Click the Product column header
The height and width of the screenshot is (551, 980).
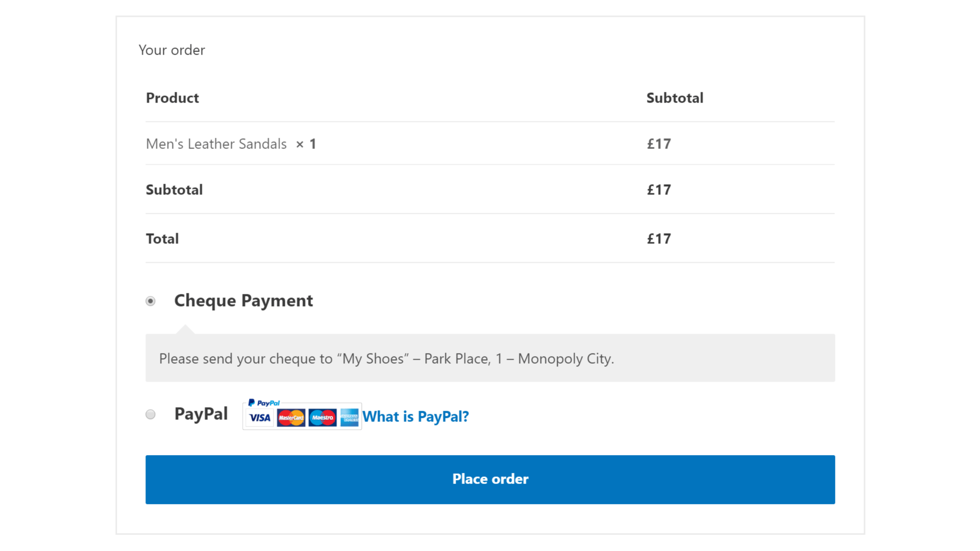[x=173, y=98]
